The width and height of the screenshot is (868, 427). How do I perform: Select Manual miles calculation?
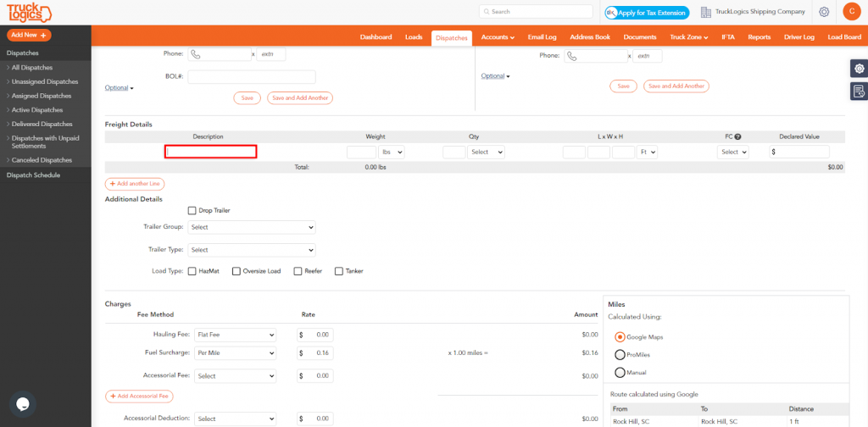(x=620, y=372)
